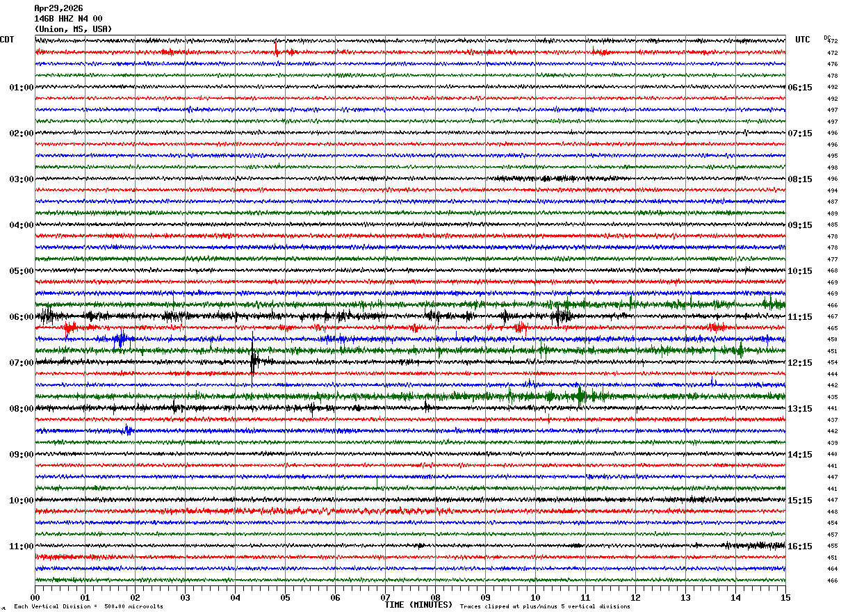The width and height of the screenshot is (841, 616).
Task: Click DC offset value 435
Action: (x=832, y=397)
